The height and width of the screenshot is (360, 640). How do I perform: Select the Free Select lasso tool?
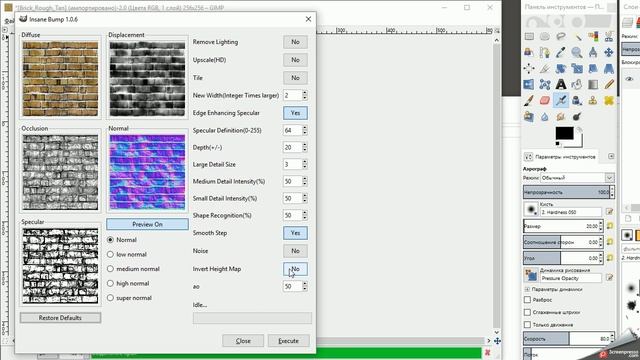click(561, 37)
